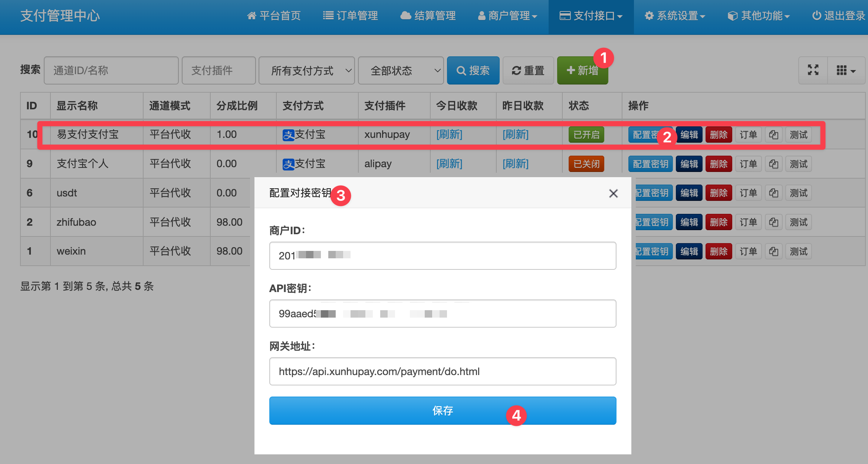Click the 保存 button in the dialog
868x464 pixels.
click(443, 411)
